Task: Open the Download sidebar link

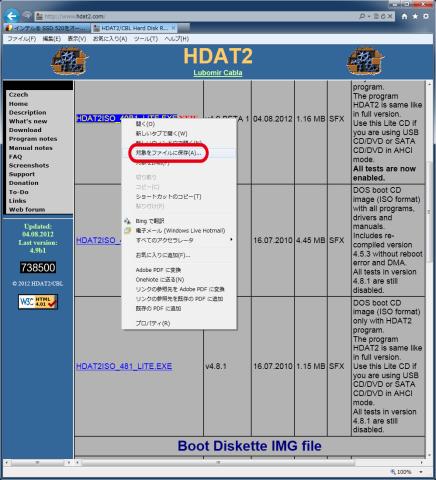Action: [25, 130]
